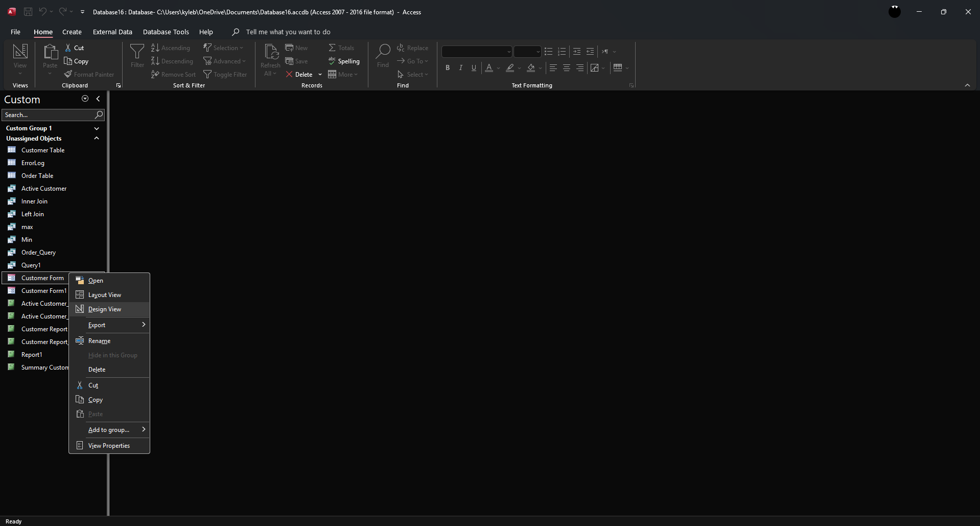Screen dimensions: 980x526
Task: Open the External Data tab
Action: pyautogui.click(x=112, y=32)
